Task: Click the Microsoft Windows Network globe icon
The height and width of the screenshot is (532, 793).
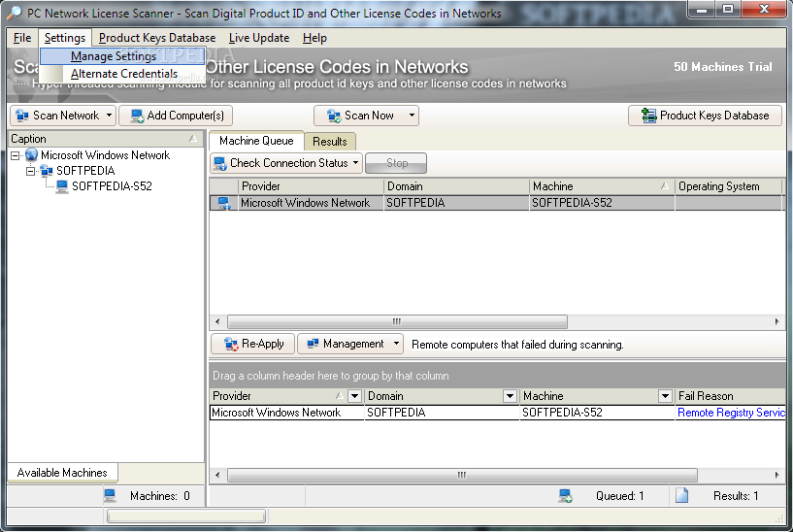Action: (x=31, y=154)
